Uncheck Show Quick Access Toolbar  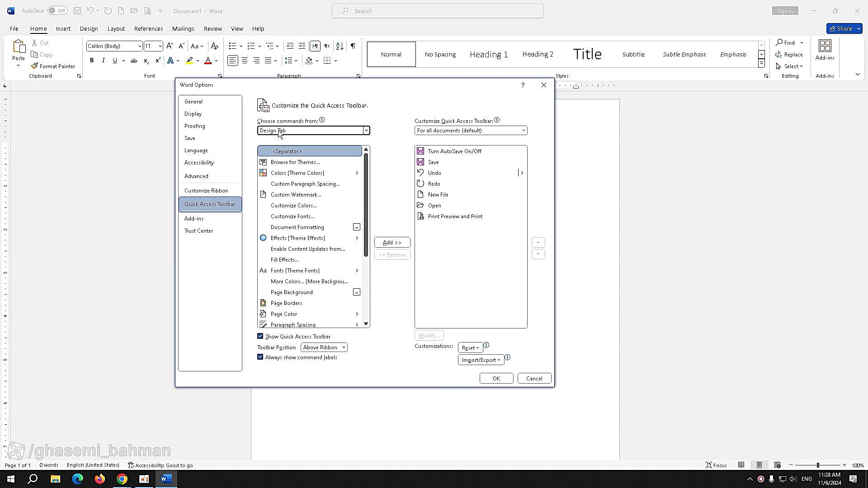[x=260, y=336]
